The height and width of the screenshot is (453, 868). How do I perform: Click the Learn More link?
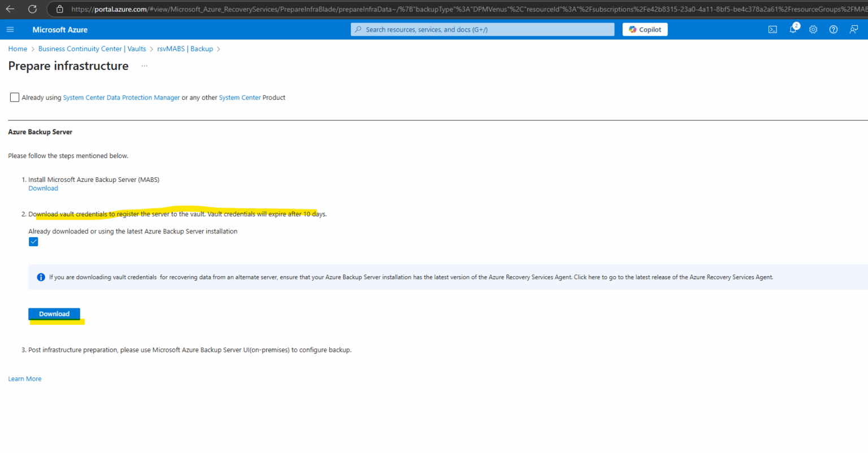click(x=25, y=379)
